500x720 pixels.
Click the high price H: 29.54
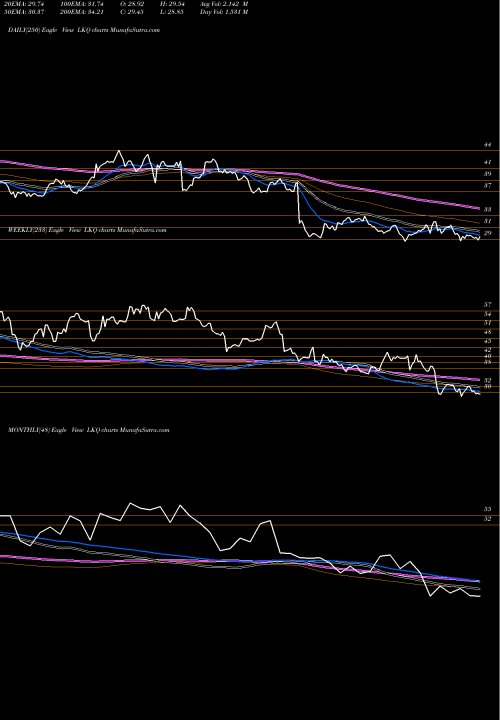click(x=174, y=4)
